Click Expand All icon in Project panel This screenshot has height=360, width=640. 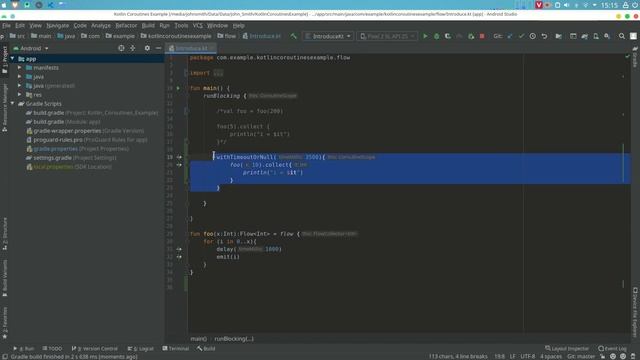point(133,48)
